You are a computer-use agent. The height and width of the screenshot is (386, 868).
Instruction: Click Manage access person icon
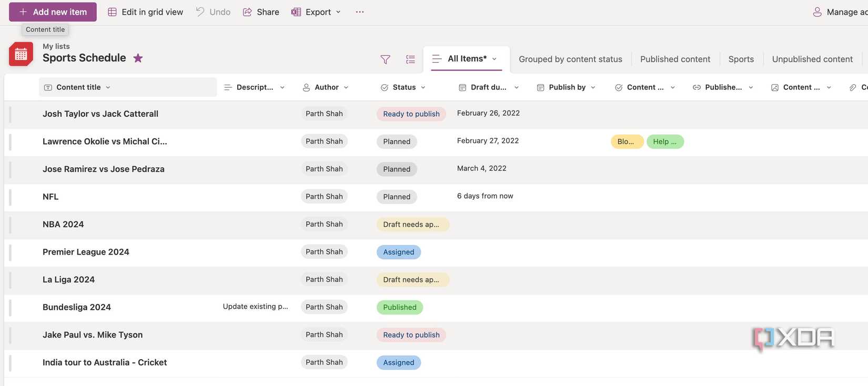[x=817, y=12]
